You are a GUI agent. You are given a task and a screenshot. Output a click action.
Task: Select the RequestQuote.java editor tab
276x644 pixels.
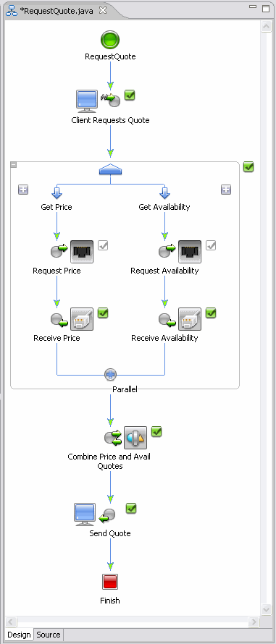point(57,11)
